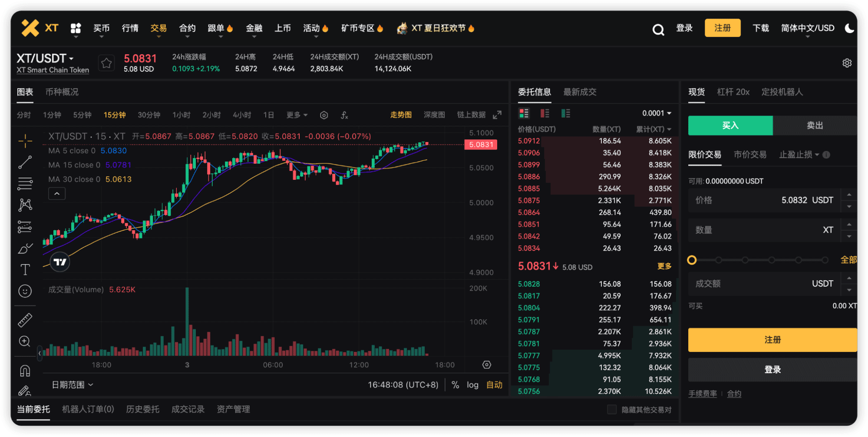Image resolution: width=868 pixels, height=437 pixels.
Task: Expand the chart to fullscreen
Action: pyautogui.click(x=497, y=115)
